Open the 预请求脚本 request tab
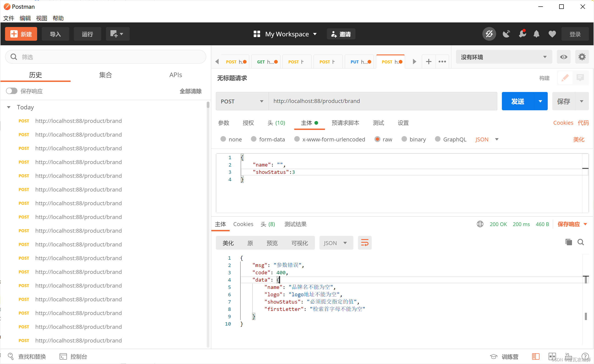 (x=345, y=123)
